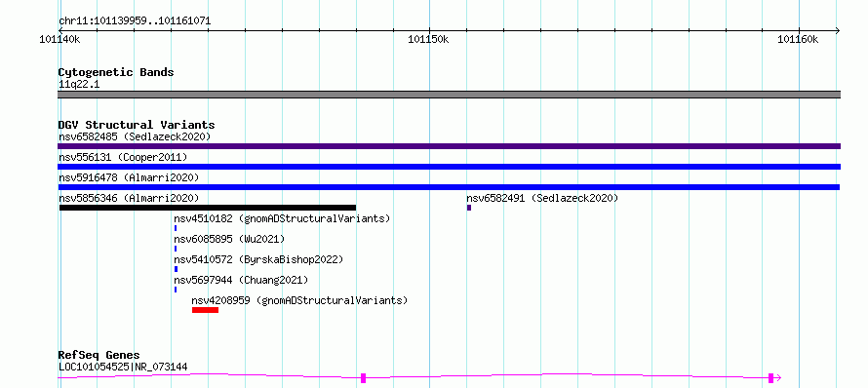Click the RefSeq Genes track title
This screenshot has height=388, width=868.
(99, 355)
